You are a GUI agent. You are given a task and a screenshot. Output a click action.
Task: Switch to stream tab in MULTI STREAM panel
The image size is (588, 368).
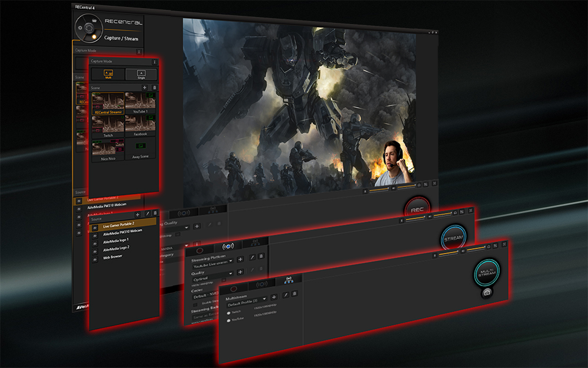(x=262, y=284)
